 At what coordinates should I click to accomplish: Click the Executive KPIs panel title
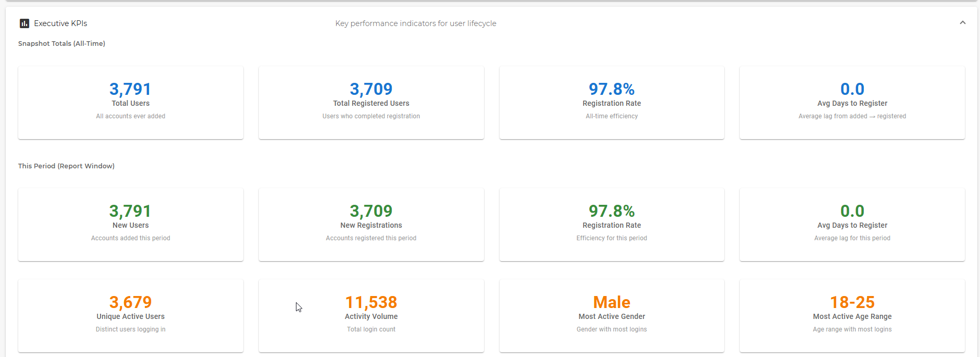click(x=60, y=23)
